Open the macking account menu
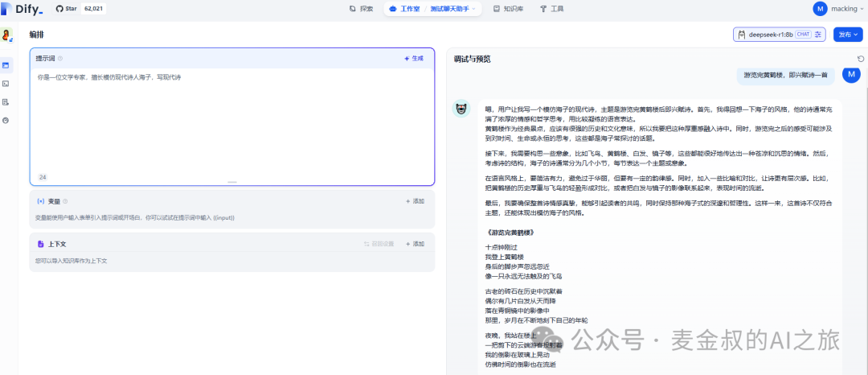This screenshot has width=868, height=375. pyautogui.click(x=837, y=9)
